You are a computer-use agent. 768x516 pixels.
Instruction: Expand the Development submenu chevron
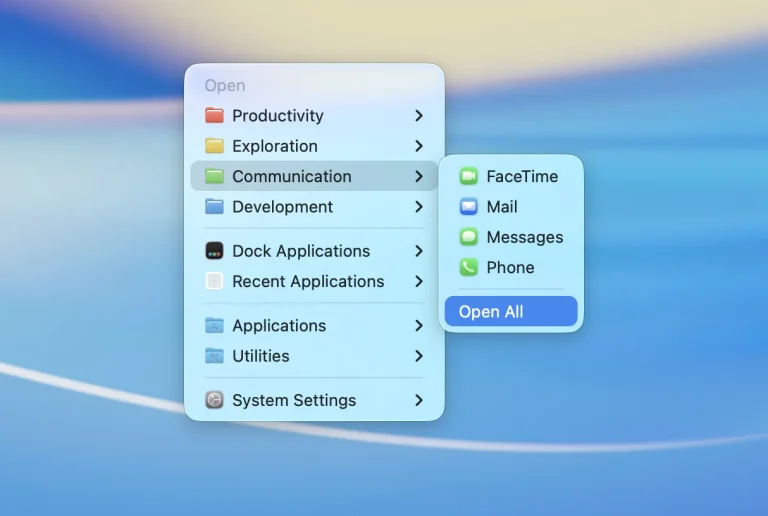coord(419,207)
